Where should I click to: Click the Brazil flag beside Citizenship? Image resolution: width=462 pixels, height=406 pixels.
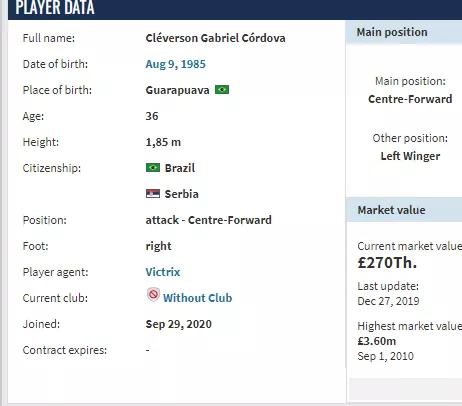tap(153, 167)
